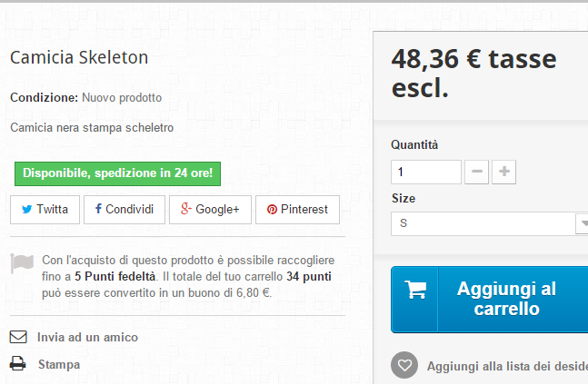Screen dimensions: 588x385
Task: Share the product via the Twitta button
Action: click(x=45, y=210)
